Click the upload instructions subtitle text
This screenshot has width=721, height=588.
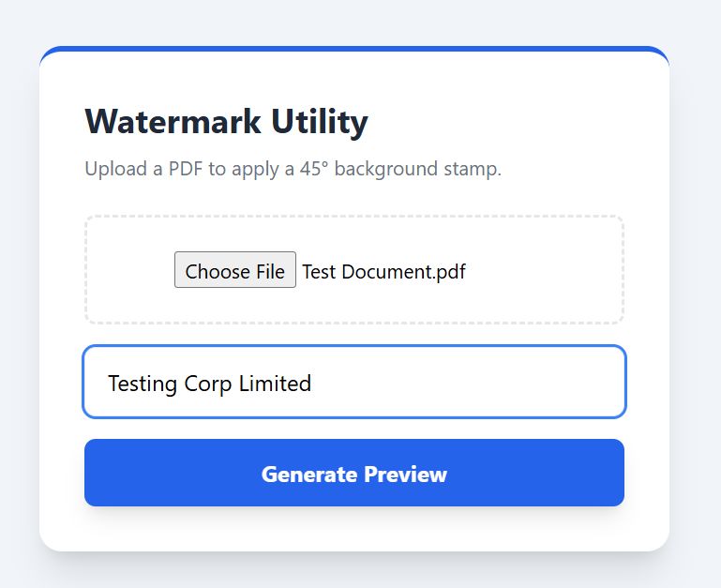(293, 169)
